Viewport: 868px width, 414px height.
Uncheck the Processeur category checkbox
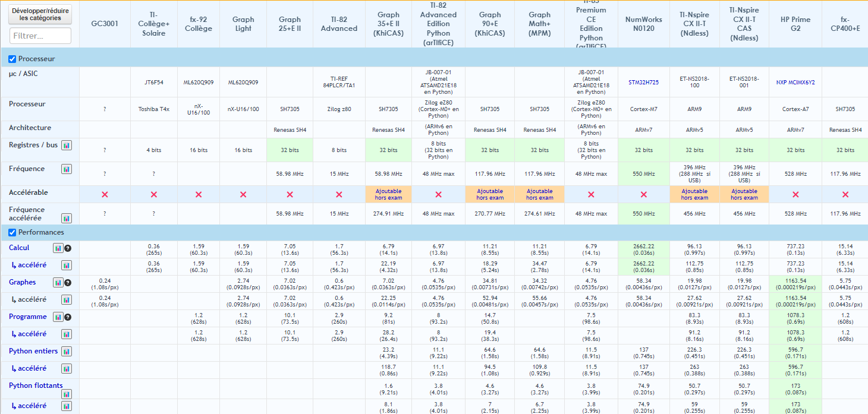point(12,59)
